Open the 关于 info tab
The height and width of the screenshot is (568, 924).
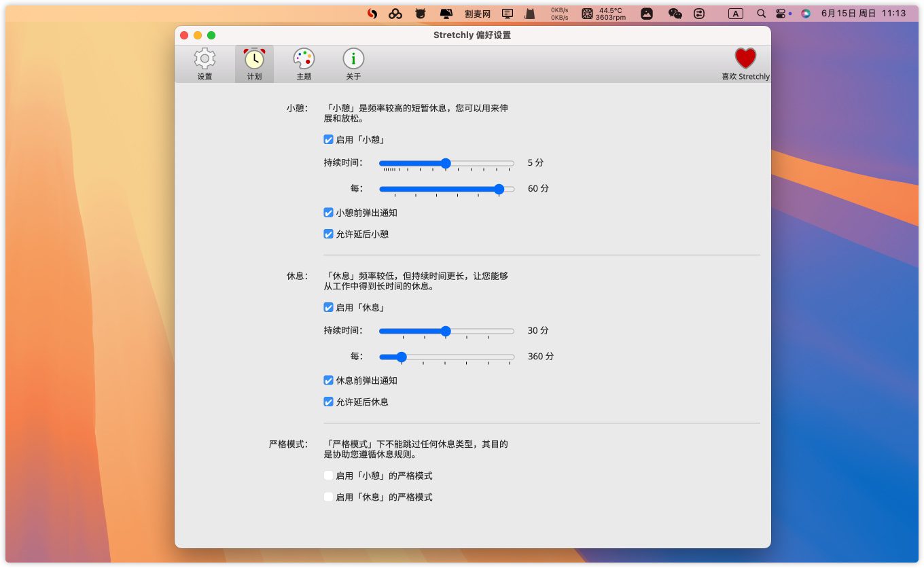(353, 65)
